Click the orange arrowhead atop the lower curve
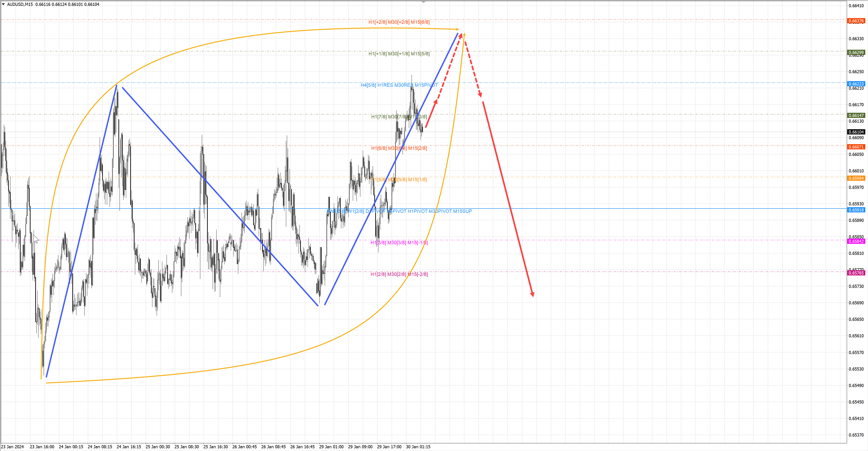This screenshot has height=451, width=868. pyautogui.click(x=464, y=34)
